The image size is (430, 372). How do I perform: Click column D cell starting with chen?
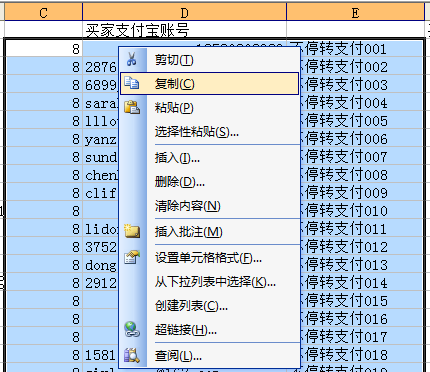pos(101,174)
